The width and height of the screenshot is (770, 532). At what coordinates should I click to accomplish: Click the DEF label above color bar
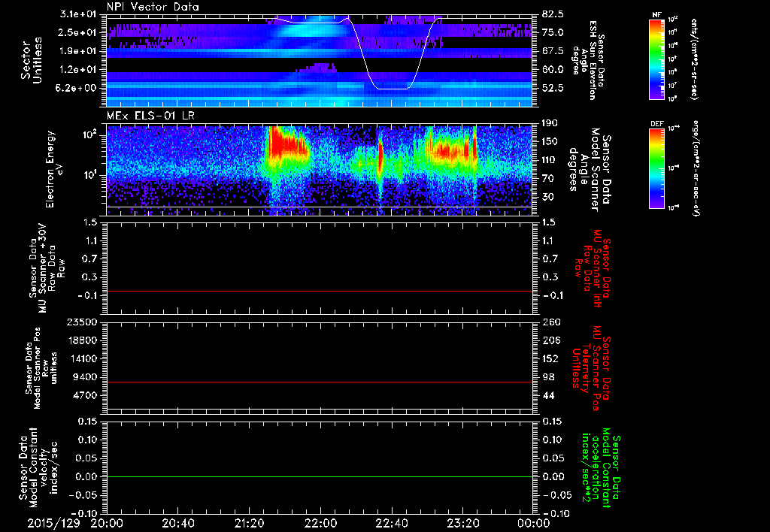pos(656,124)
